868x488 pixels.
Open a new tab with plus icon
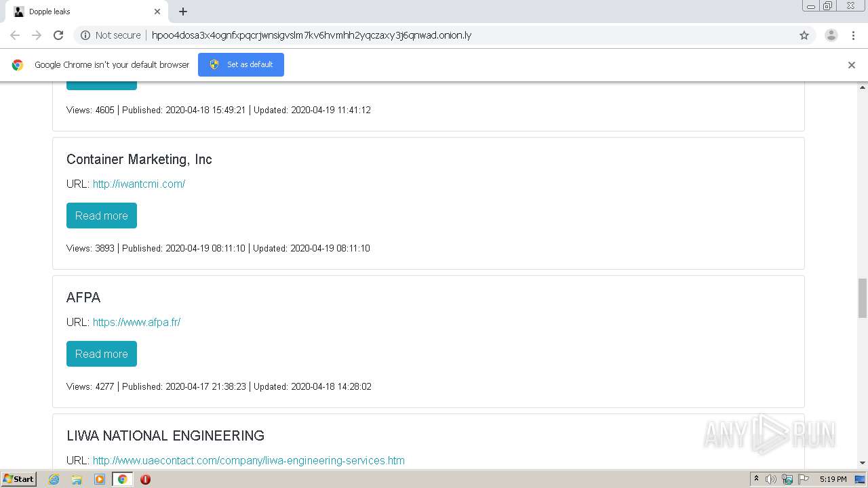183,12
